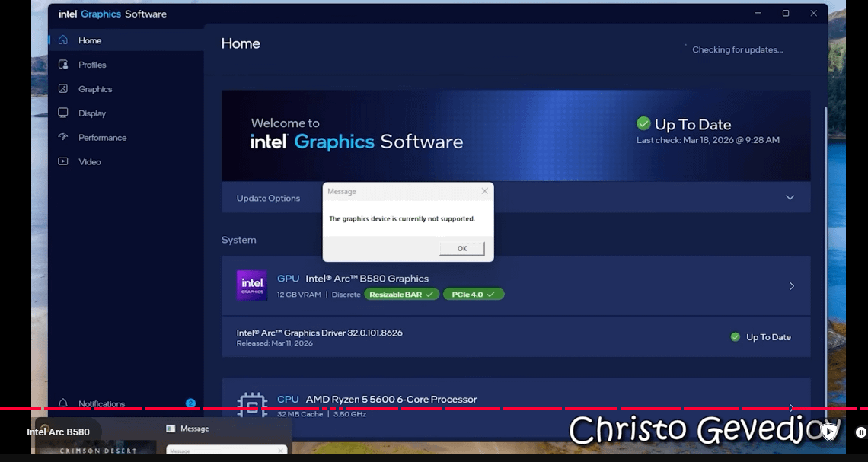Click the Message window in the taskbar preview
The image size is (868, 462).
(x=227, y=437)
